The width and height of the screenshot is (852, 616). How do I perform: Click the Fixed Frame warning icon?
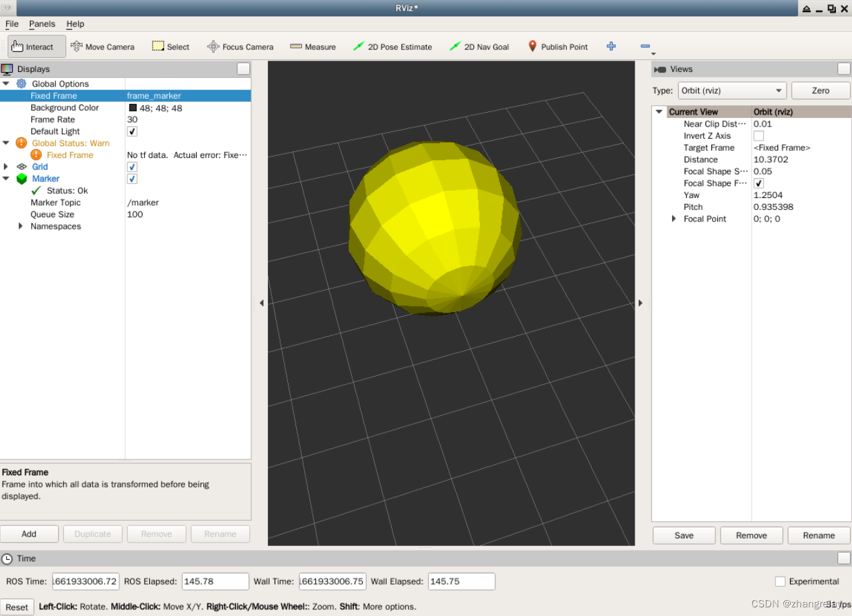tap(36, 155)
